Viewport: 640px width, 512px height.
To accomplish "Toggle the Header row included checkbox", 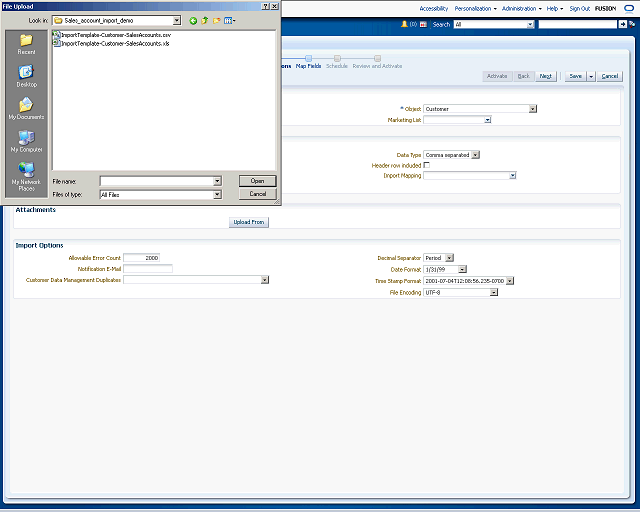I will [427, 165].
